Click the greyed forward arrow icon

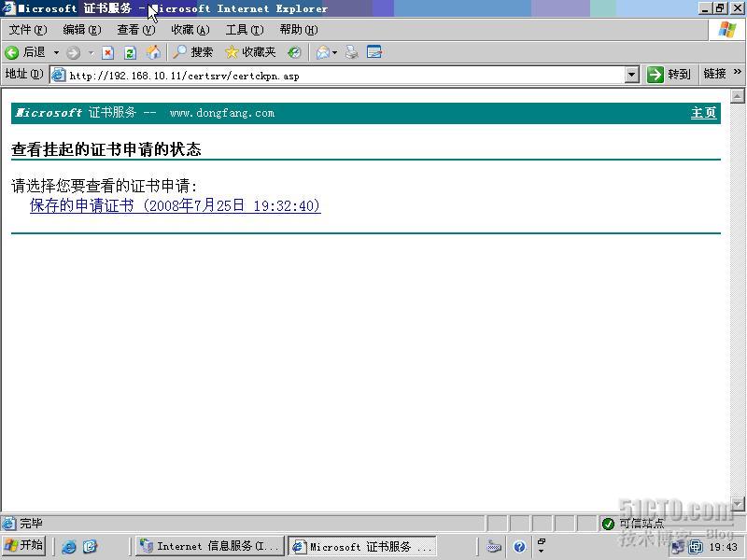tap(73, 52)
